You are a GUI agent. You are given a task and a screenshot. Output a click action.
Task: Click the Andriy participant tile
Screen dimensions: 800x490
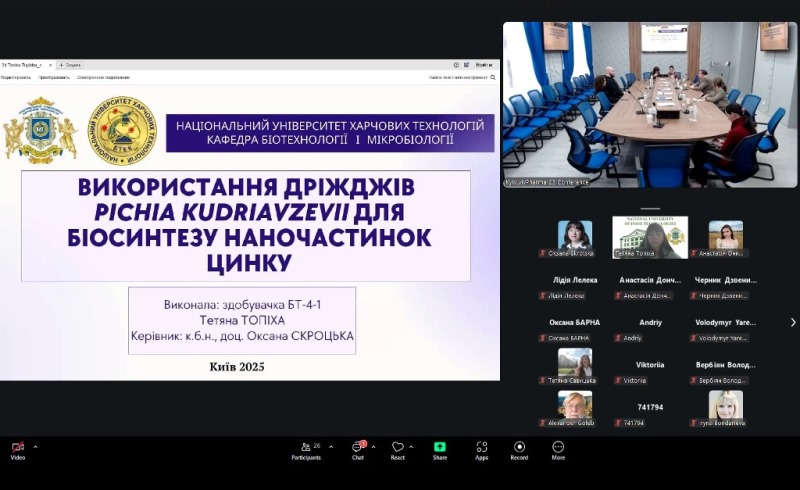point(650,329)
